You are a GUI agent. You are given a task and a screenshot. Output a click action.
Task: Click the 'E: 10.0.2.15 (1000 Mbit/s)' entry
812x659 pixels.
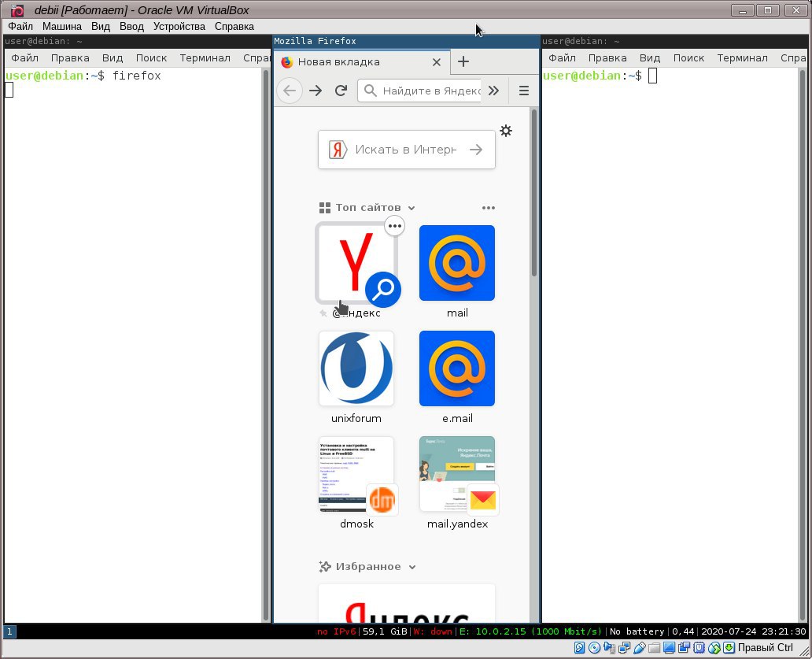click(531, 631)
